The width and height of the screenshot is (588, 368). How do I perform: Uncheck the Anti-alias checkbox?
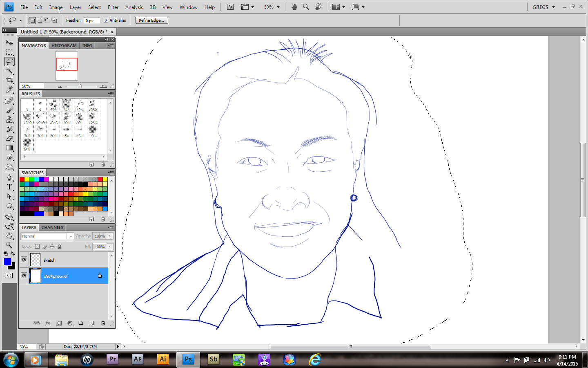[x=106, y=20]
